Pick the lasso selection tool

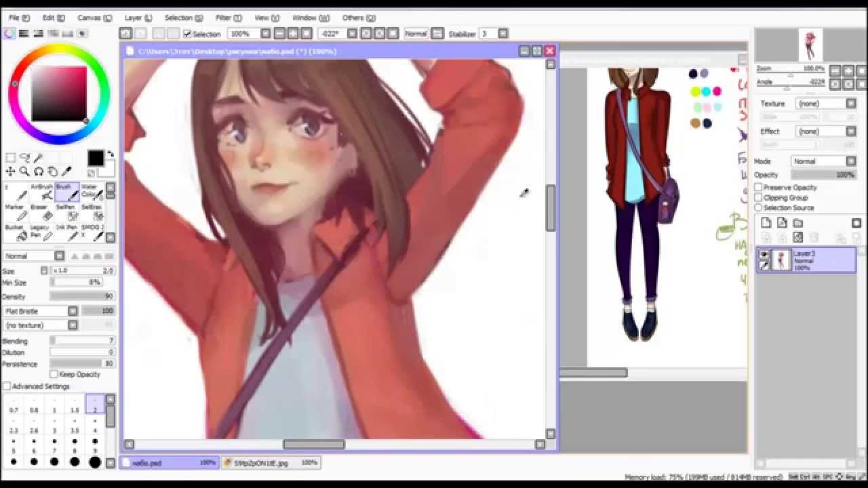click(x=24, y=158)
